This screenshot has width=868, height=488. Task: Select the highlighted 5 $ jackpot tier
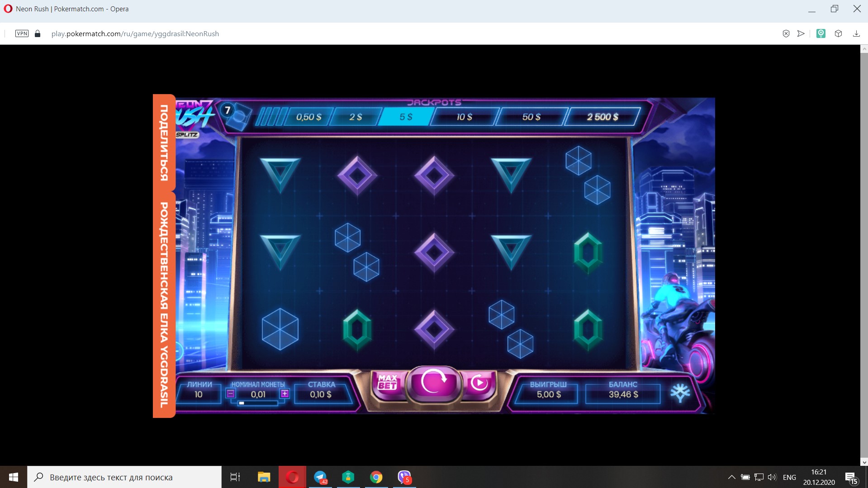click(x=406, y=117)
